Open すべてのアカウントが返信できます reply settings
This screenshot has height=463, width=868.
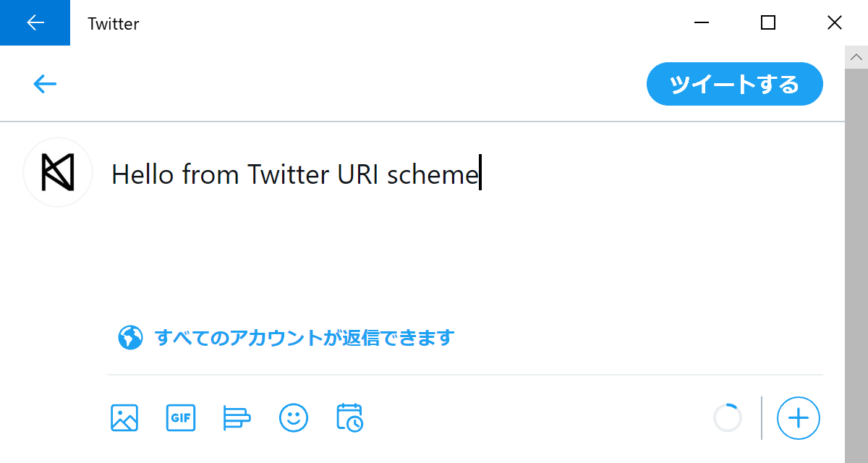[x=305, y=337]
